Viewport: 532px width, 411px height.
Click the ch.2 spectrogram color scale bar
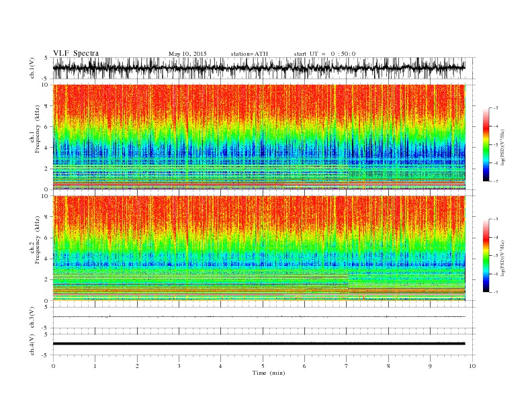tap(486, 255)
